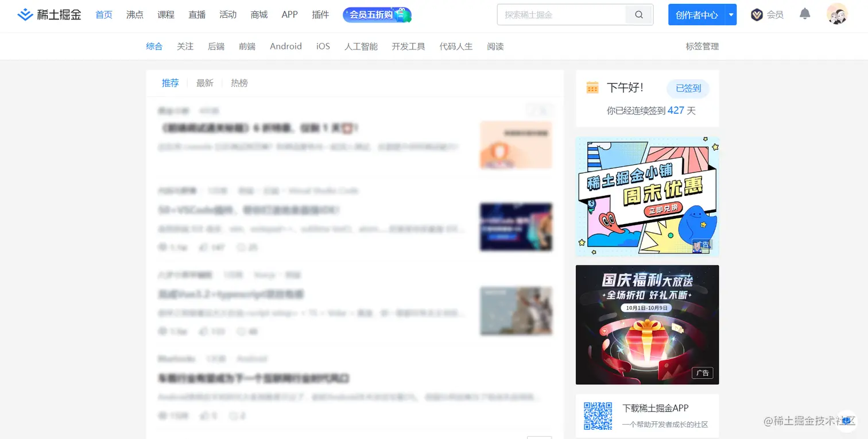The height and width of the screenshot is (439, 868).
Task: Expand 创作者中心 dropdown arrow
Action: pos(731,15)
